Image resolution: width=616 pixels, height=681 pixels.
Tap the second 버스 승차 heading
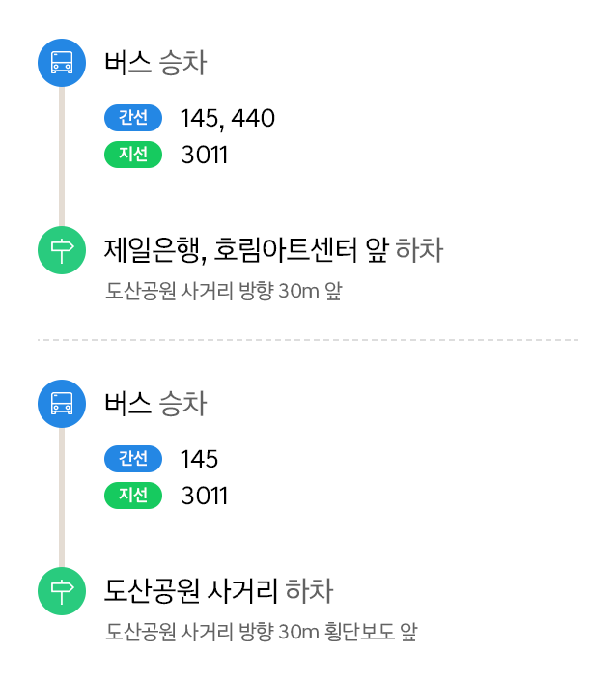pos(155,404)
